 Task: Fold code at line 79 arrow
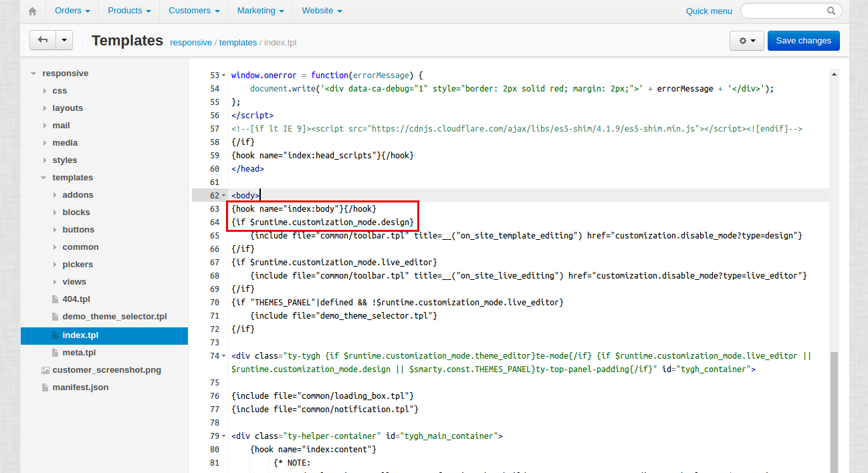[x=224, y=436]
